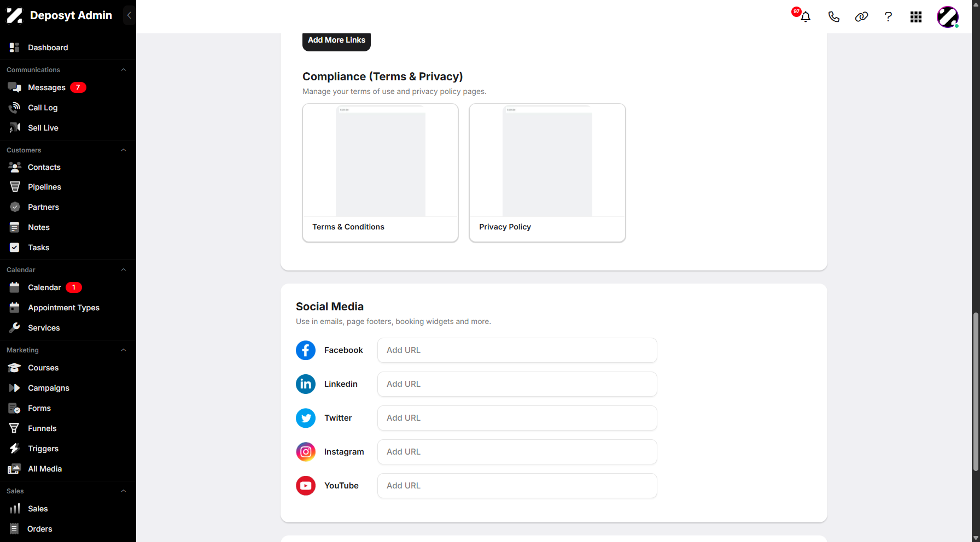Viewport: 980px width, 542px height.
Task: Open the apps grid icon
Action: [x=916, y=17]
